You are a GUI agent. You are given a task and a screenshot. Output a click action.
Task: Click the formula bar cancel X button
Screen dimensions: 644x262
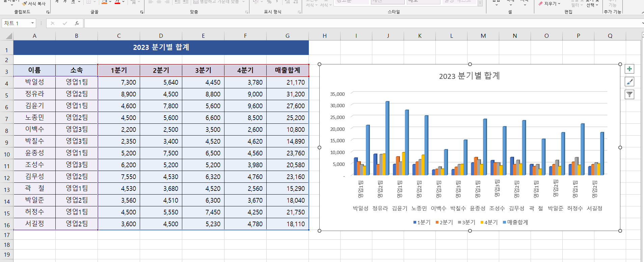tap(52, 23)
